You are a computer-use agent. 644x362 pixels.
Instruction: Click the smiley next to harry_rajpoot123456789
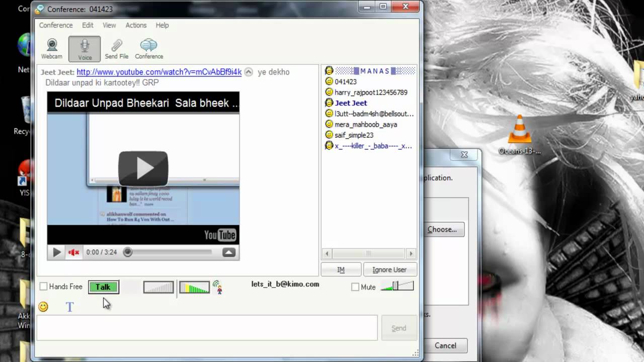329,92
